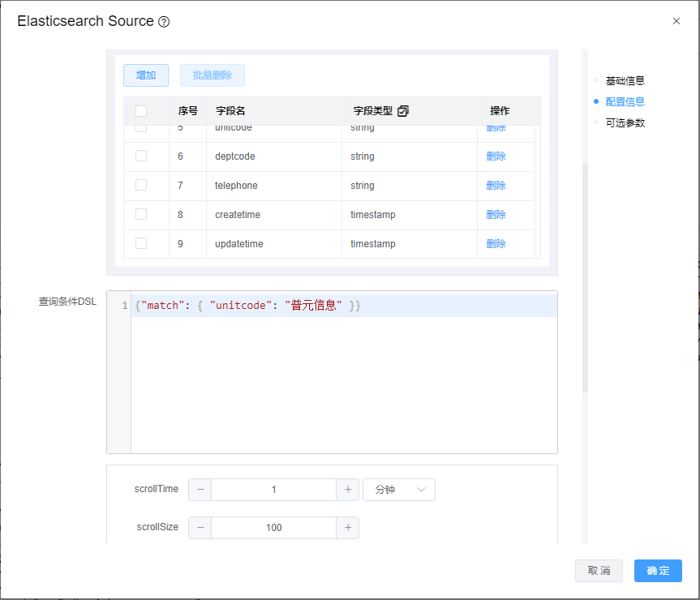Jump to the 基础信息 section
Viewport: 700px width, 600px height.
[625, 81]
